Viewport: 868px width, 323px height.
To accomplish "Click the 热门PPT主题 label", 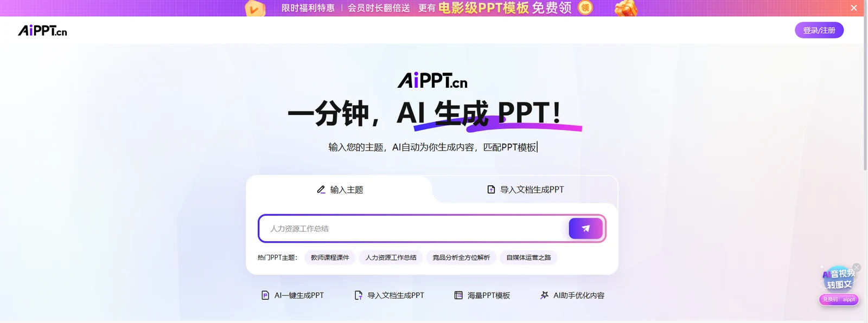I will pos(277,257).
